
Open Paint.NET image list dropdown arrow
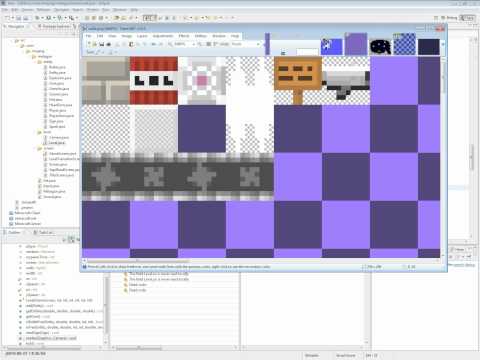pos(443,44)
